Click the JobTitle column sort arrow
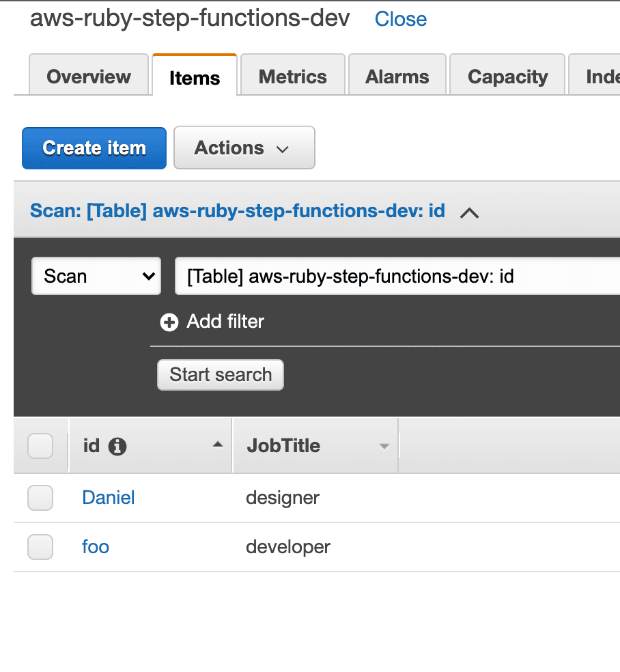This screenshot has width=620, height=672. (x=384, y=447)
